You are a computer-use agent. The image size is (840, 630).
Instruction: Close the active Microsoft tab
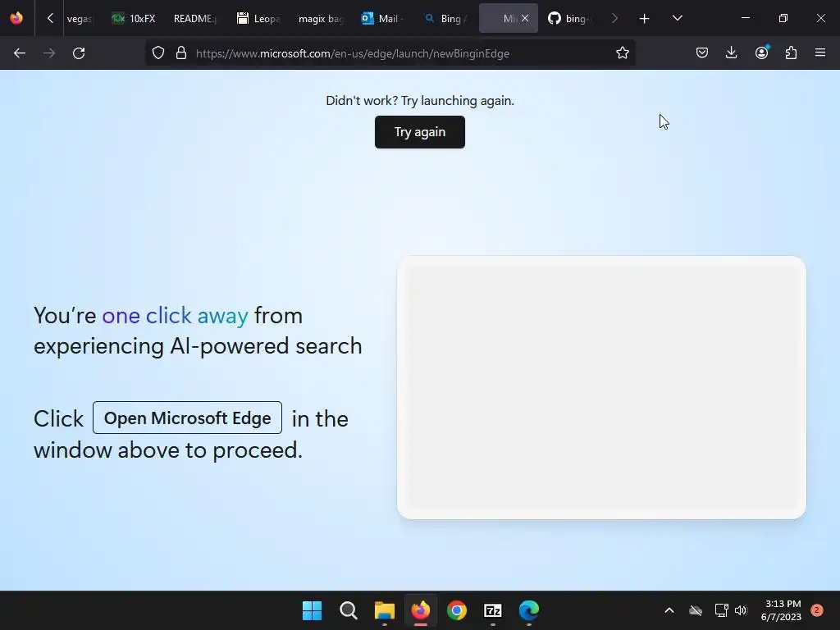click(x=525, y=18)
